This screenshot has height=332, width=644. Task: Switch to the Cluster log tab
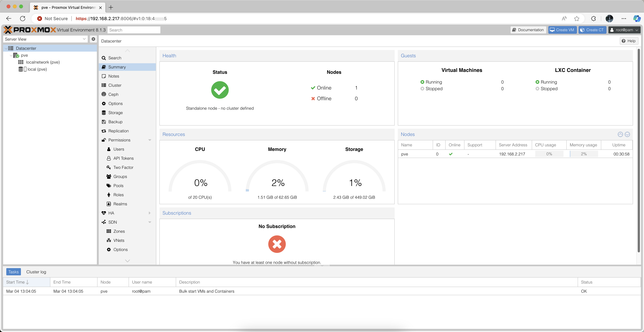pos(36,272)
